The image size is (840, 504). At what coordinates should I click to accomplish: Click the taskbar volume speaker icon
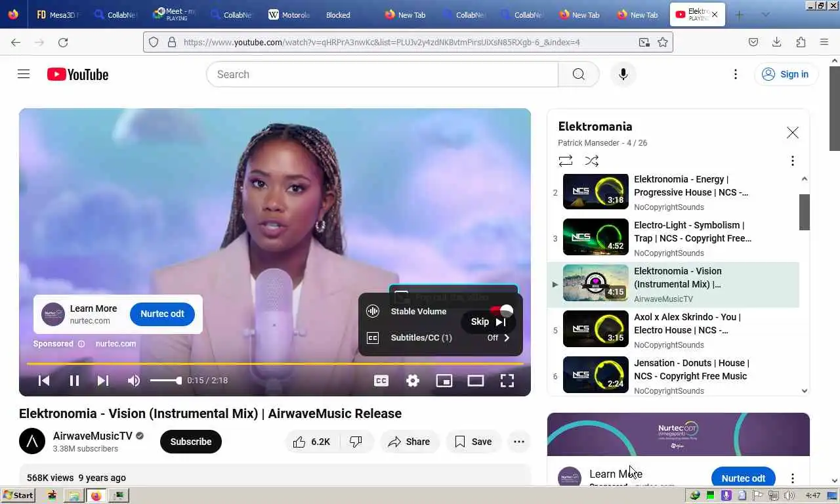[789, 495]
